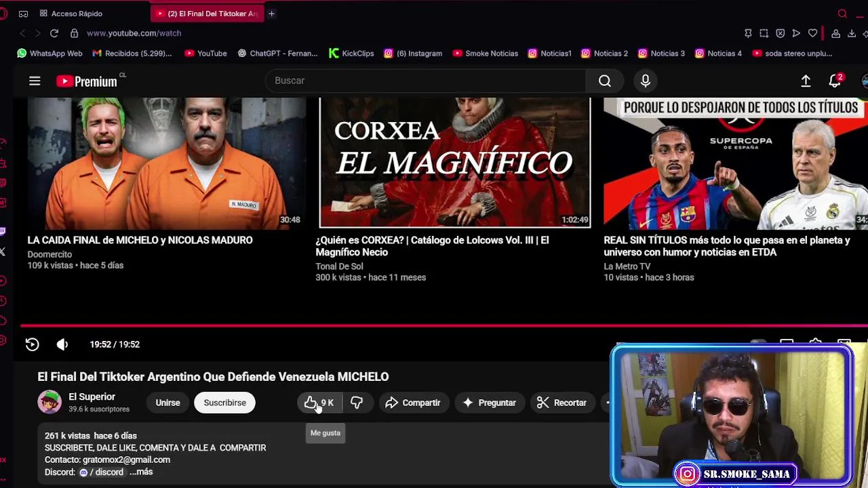Click the browser tab search magnifier icon
Screen dimensions: 868x488
click(x=843, y=14)
